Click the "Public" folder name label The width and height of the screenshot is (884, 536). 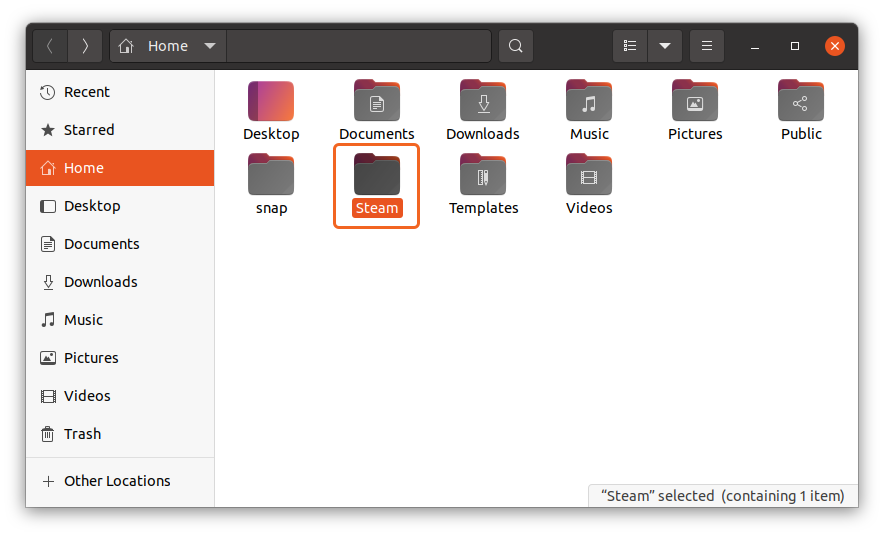pyautogui.click(x=801, y=134)
